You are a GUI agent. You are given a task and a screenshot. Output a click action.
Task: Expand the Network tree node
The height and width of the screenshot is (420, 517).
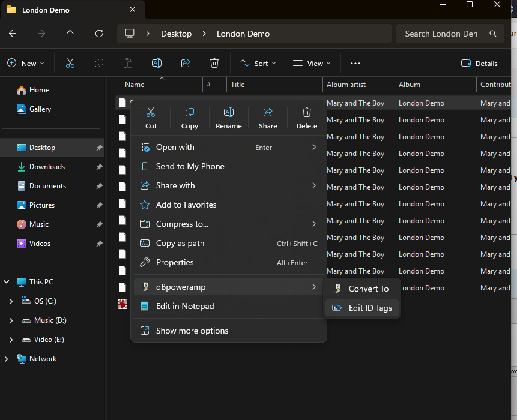point(7,359)
